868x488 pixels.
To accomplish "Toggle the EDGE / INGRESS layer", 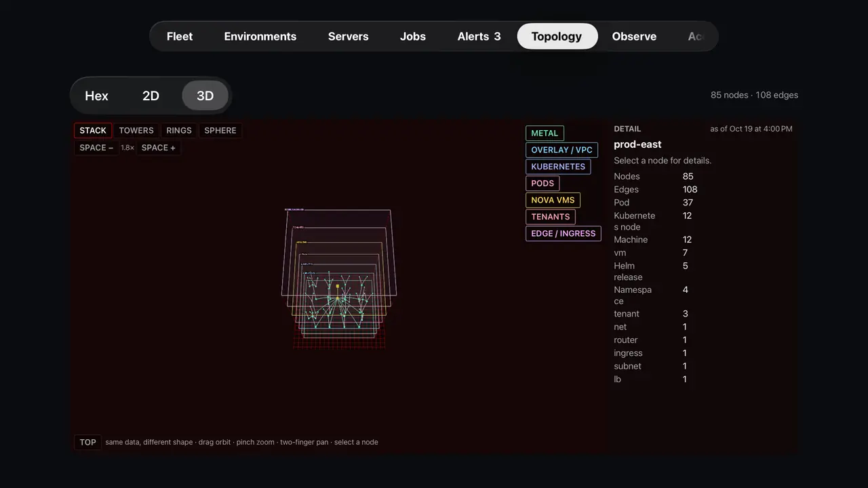I will pyautogui.click(x=564, y=233).
